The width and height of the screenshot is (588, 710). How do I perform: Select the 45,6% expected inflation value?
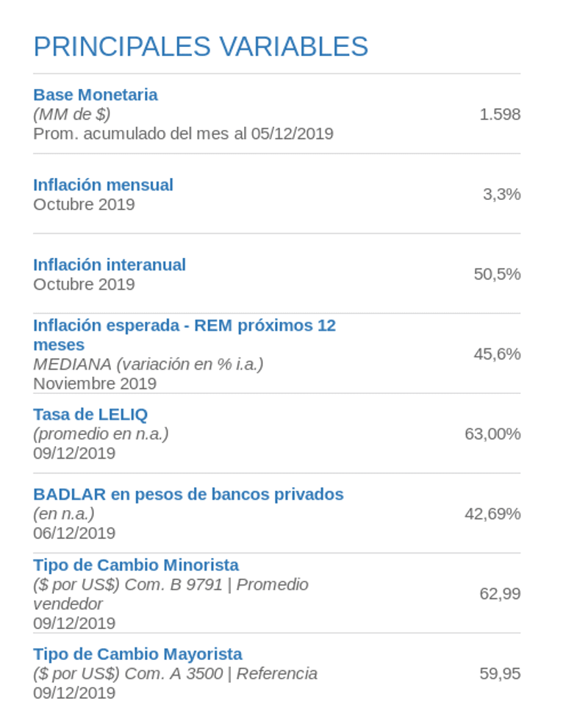tap(497, 354)
